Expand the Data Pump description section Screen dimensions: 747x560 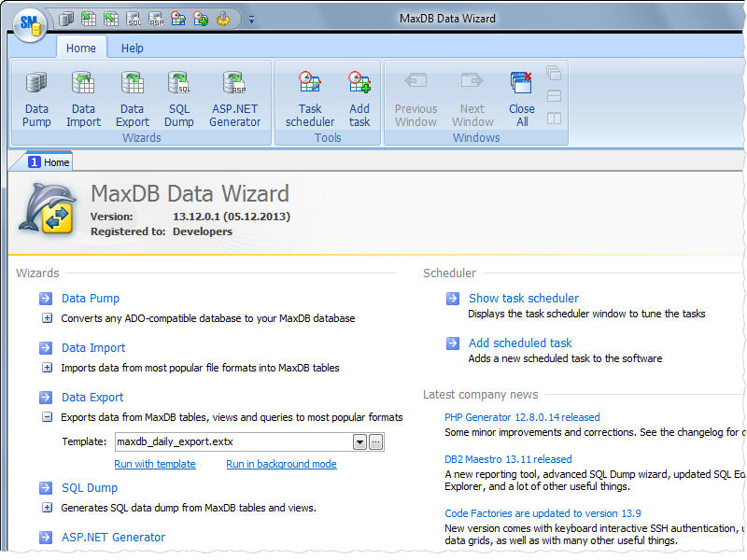pyautogui.click(x=48, y=317)
